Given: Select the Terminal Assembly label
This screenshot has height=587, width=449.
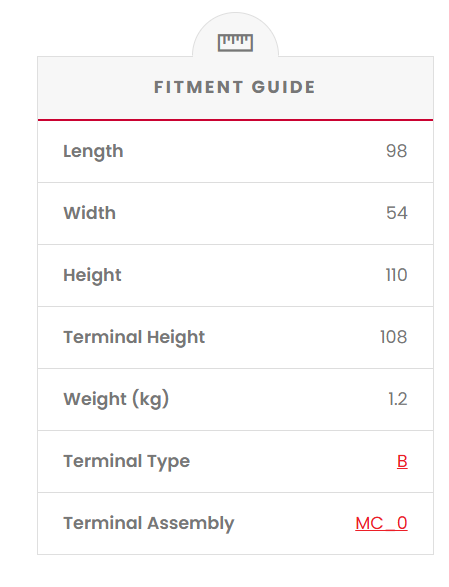Looking at the screenshot, I should click(149, 523).
